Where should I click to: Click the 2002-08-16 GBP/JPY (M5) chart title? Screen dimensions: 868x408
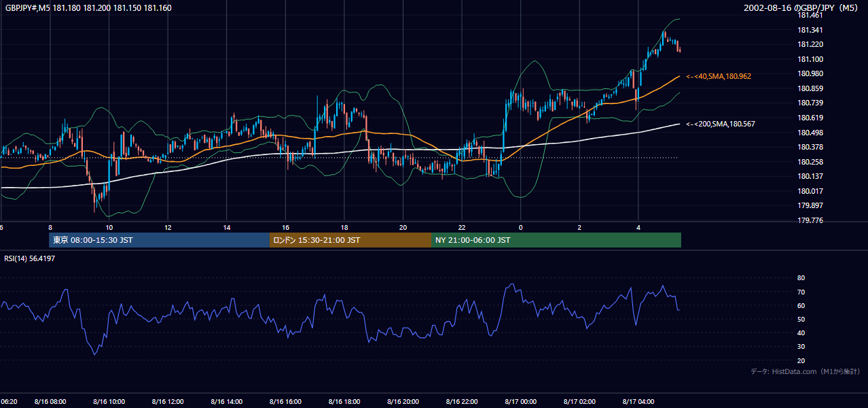coord(802,8)
